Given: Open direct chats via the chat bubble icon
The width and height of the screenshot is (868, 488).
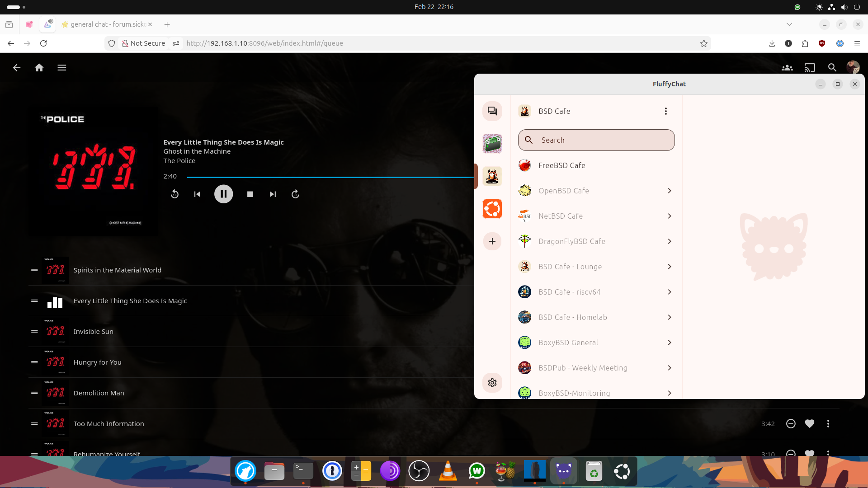Looking at the screenshot, I should (492, 111).
